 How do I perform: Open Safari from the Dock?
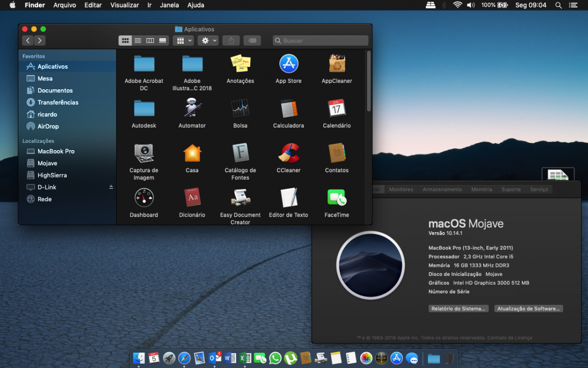coord(184,358)
